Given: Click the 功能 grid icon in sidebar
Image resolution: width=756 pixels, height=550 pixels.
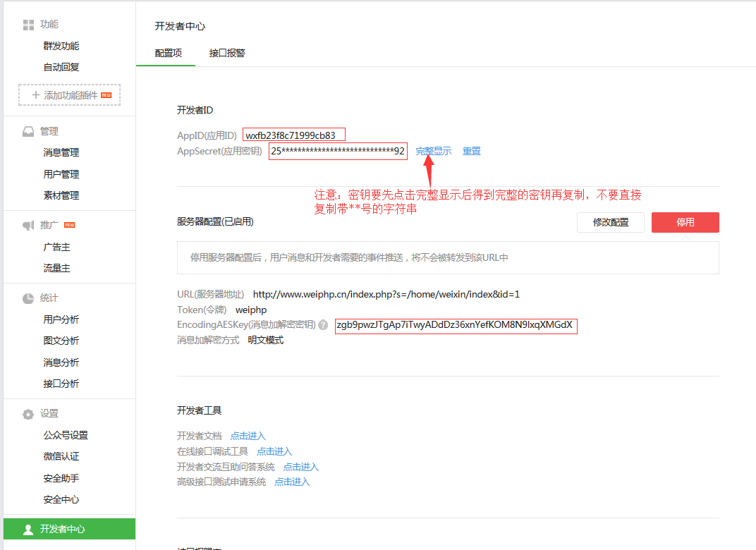Looking at the screenshot, I should [x=28, y=25].
